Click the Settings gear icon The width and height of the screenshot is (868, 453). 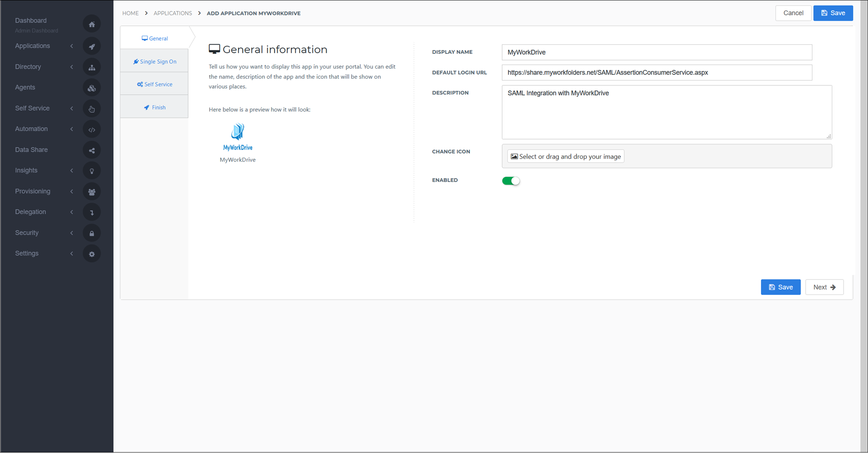(92, 254)
